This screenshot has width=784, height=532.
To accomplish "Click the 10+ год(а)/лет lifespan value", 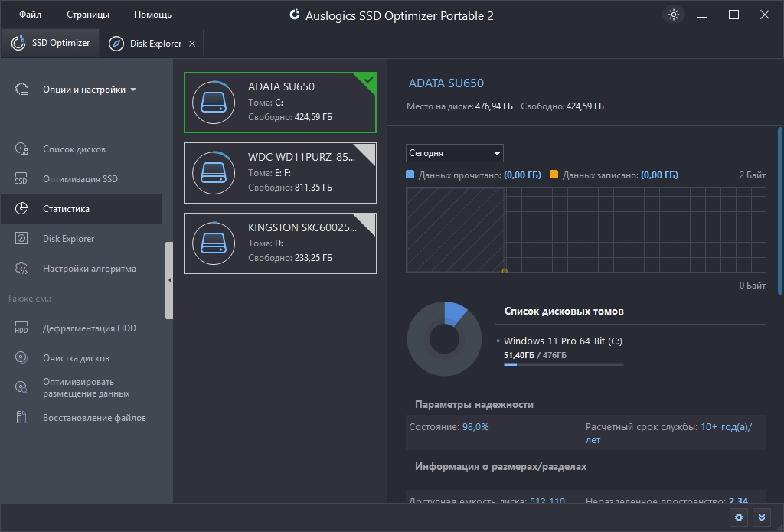I will tap(669, 433).
